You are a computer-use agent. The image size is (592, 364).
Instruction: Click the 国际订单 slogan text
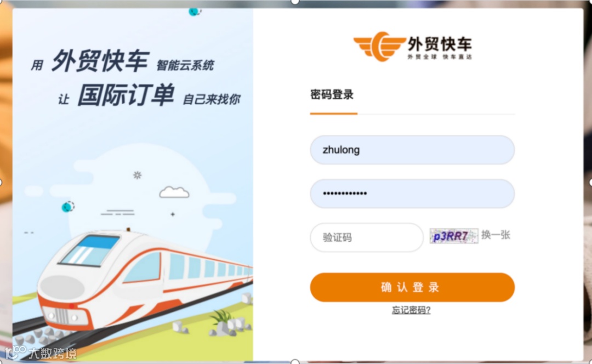pyautogui.click(x=126, y=95)
